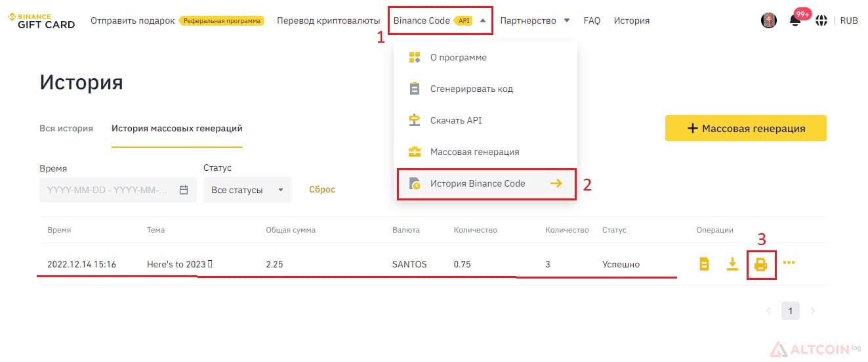Select page 1 in pagination
868x362 pixels.
[x=791, y=311]
